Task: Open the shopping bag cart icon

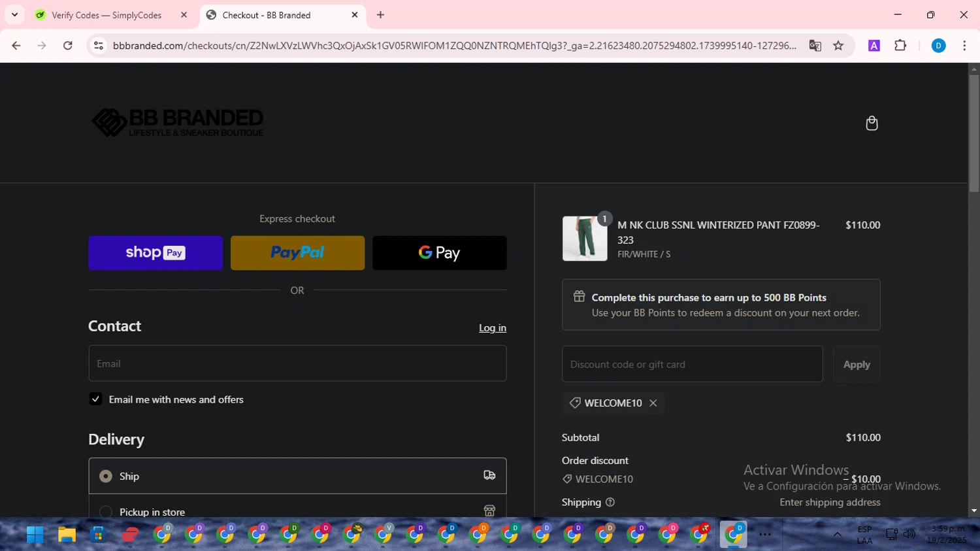Action: click(x=872, y=124)
